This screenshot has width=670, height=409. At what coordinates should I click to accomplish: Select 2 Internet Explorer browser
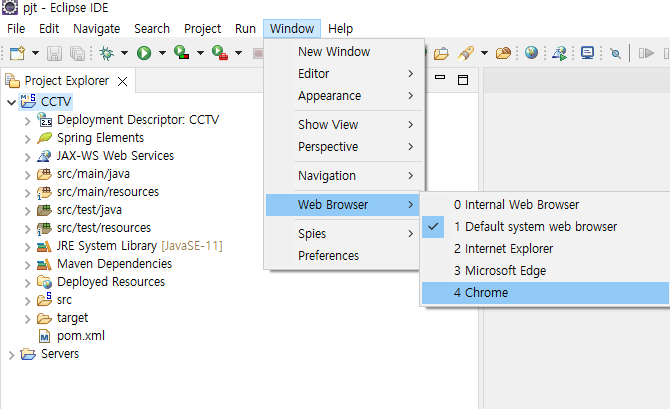pyautogui.click(x=545, y=249)
